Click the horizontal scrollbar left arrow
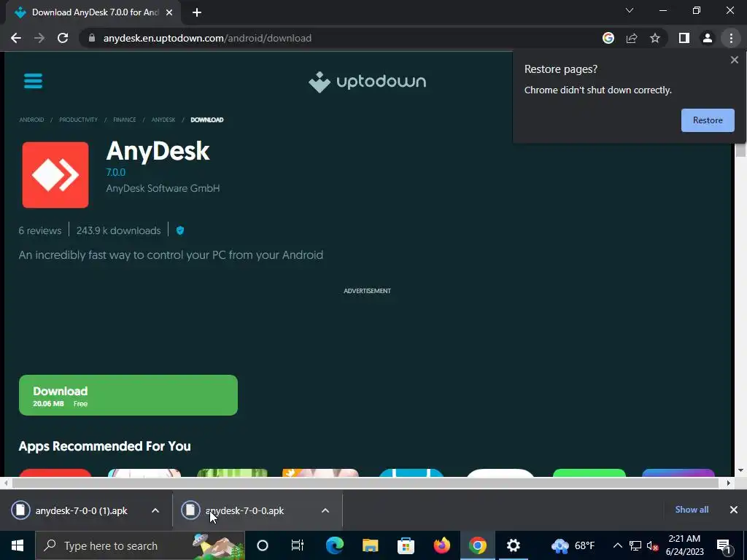The width and height of the screenshot is (747, 560). pos(6,483)
